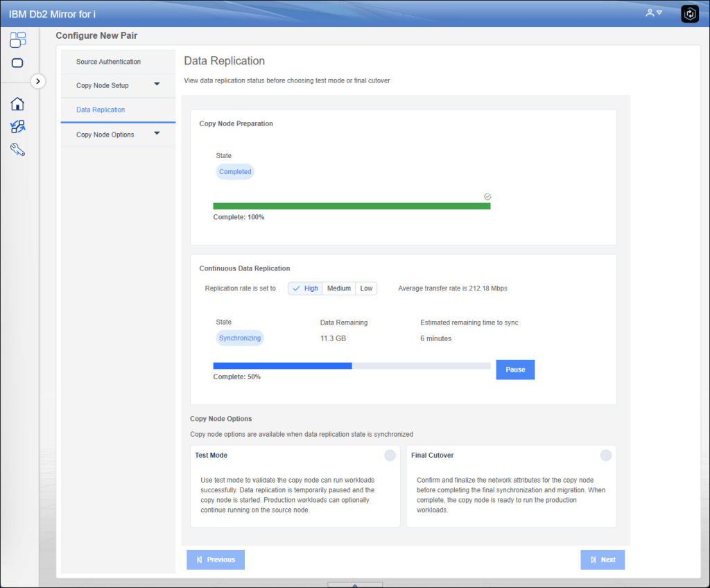Click the blue data replication progress bar
The width and height of the screenshot is (710, 588).
click(352, 366)
